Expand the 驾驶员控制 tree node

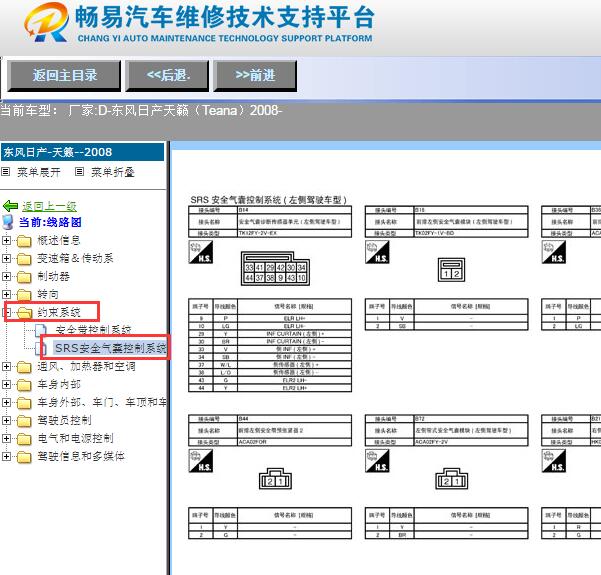6,421
